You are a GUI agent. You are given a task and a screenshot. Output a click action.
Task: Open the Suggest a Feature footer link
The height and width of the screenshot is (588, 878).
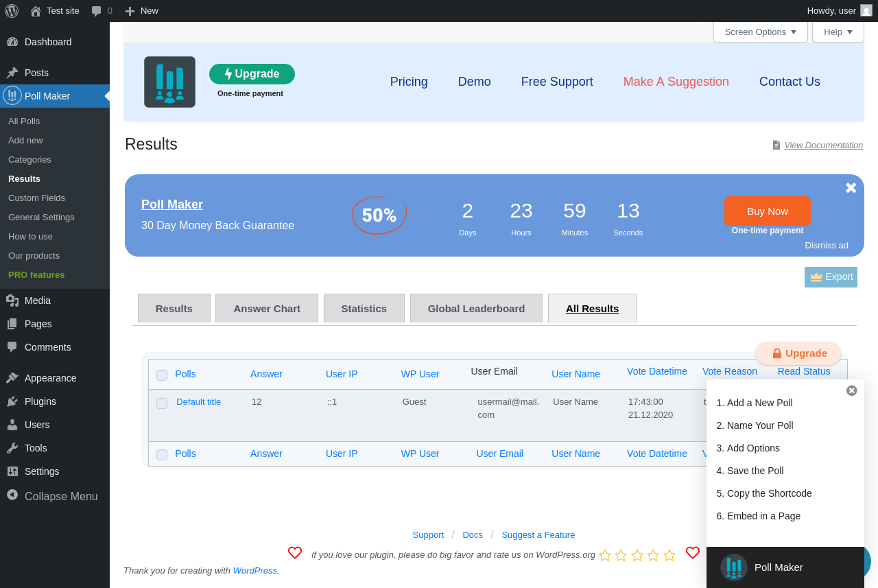click(x=538, y=535)
